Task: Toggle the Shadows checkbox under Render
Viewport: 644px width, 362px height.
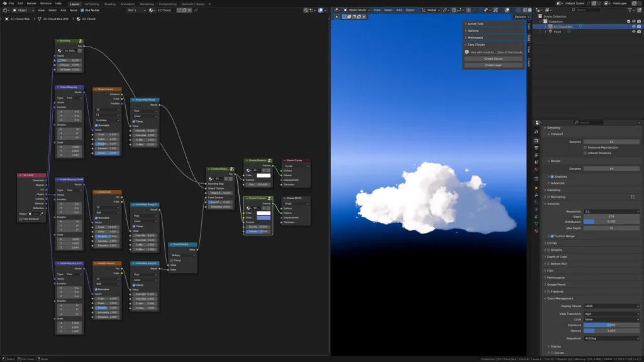Action: (552, 176)
